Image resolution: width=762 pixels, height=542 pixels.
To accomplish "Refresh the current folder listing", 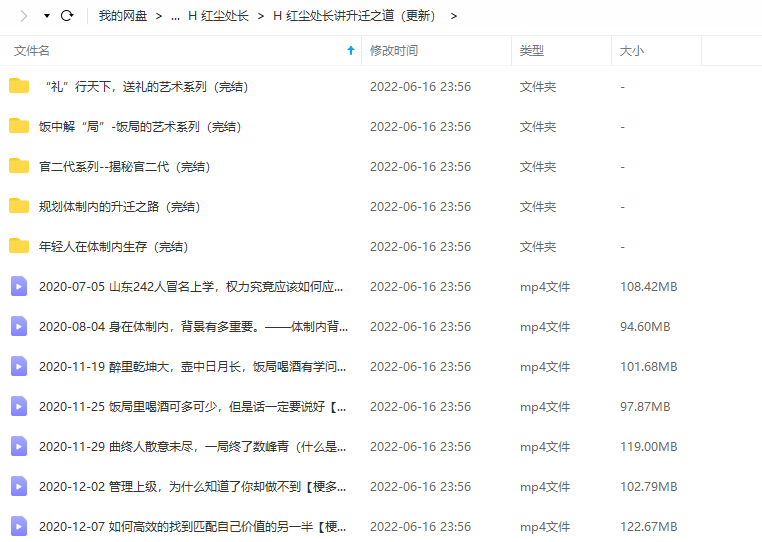I will point(67,16).
